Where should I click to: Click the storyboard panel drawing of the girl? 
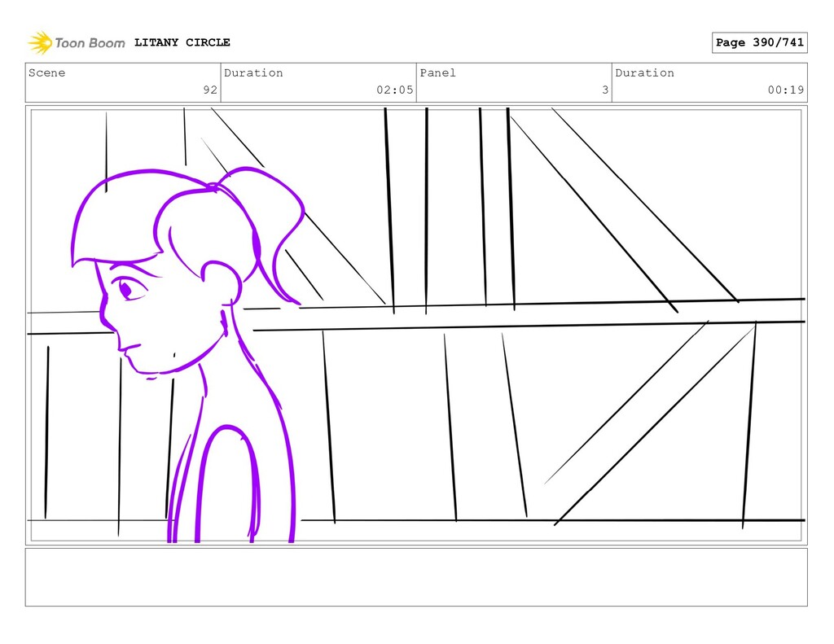[x=416, y=326]
